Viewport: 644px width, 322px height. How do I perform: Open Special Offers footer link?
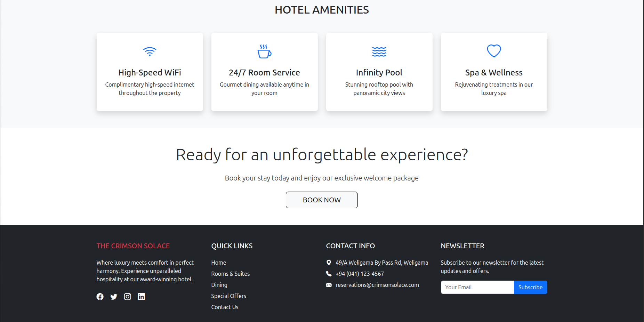click(228, 296)
